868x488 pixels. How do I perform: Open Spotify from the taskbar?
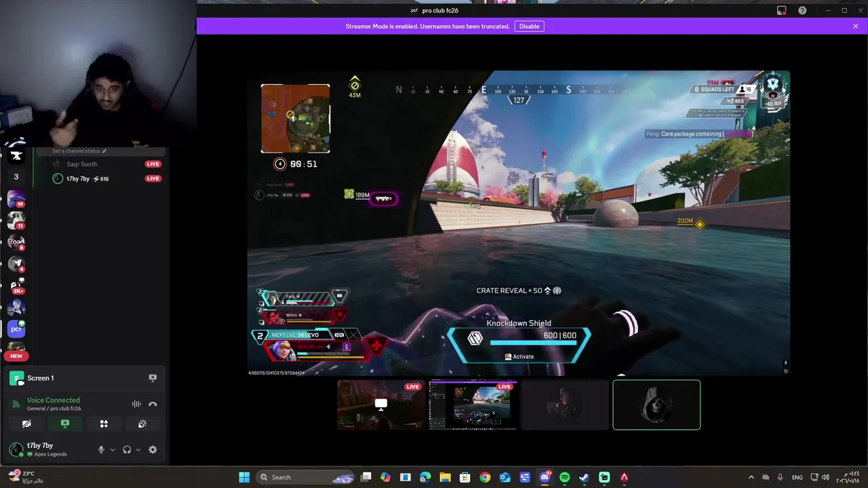pos(564,477)
